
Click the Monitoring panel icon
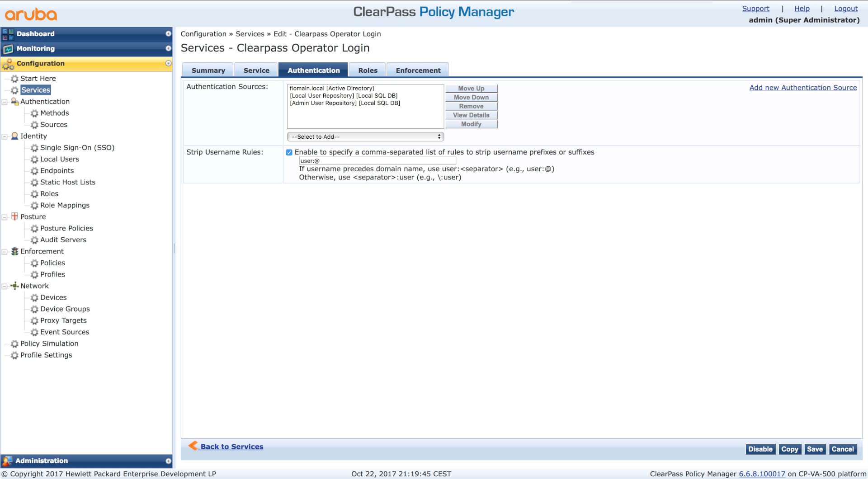click(8, 49)
